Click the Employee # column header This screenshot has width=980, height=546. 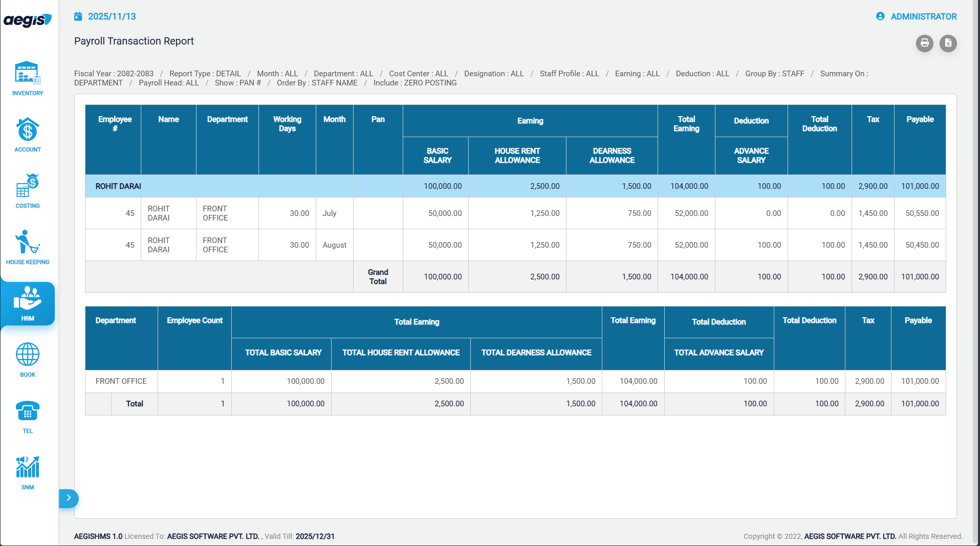(x=115, y=124)
